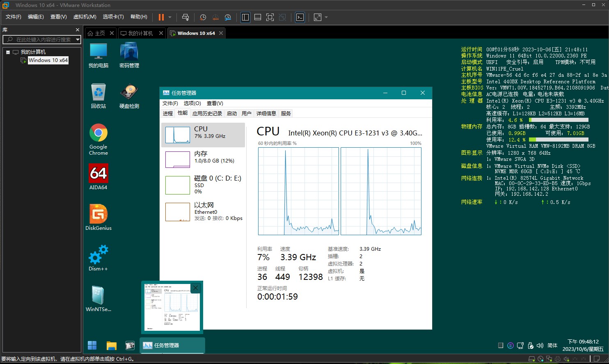Close the library panel
The width and height of the screenshot is (609, 364).
(78, 30)
